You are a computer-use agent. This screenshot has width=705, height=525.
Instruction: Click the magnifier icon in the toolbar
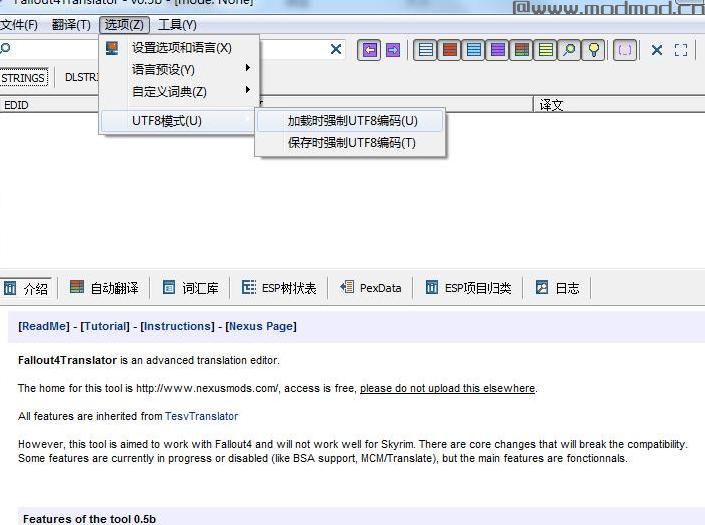point(570,50)
